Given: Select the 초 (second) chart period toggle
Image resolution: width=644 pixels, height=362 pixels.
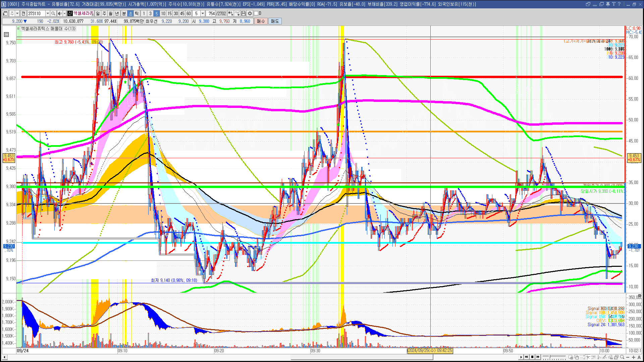Looking at the screenshot, I should (130, 13).
